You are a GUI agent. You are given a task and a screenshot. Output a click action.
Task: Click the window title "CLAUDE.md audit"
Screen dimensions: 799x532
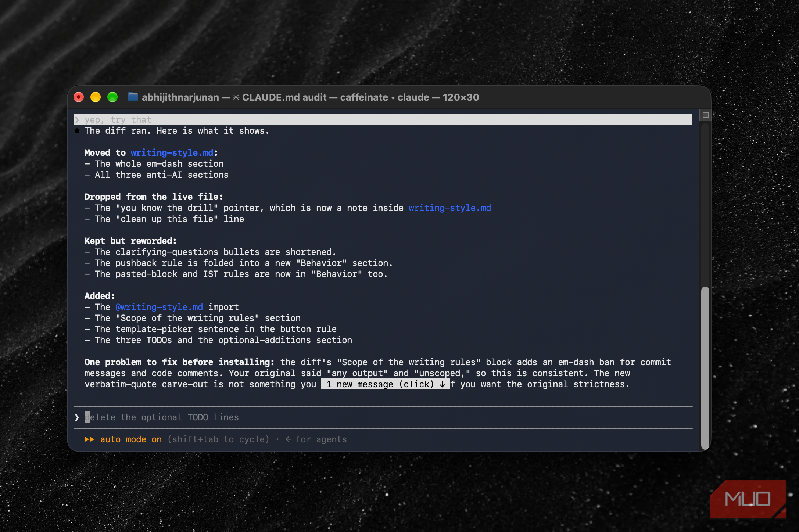284,97
